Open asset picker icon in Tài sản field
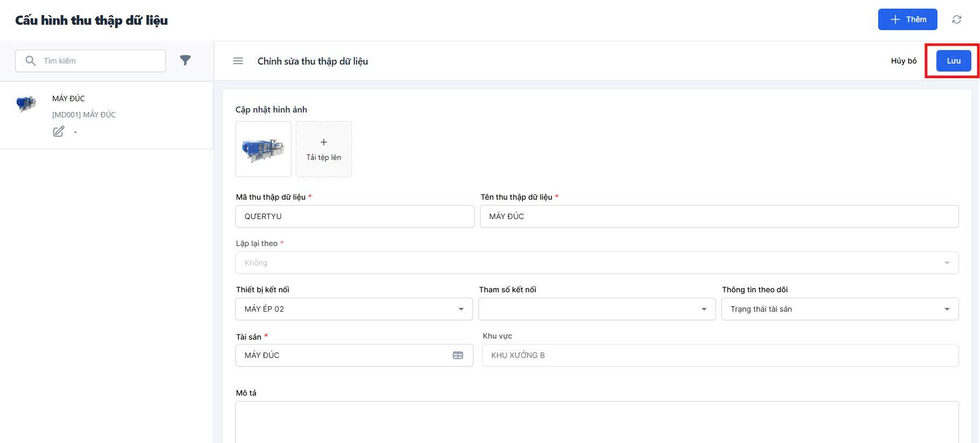This screenshot has width=980, height=443. pos(458,355)
